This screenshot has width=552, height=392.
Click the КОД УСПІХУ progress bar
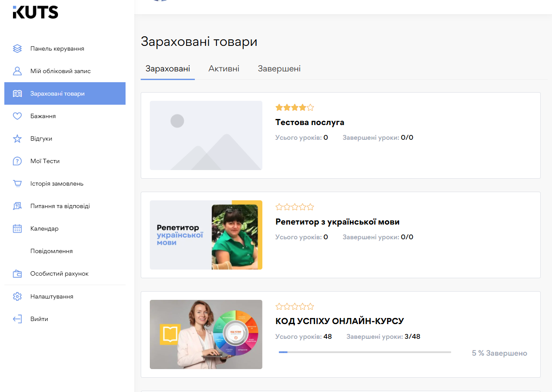365,352
